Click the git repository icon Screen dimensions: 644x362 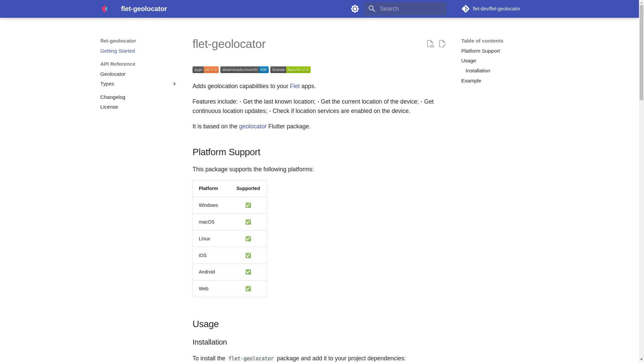point(466,9)
